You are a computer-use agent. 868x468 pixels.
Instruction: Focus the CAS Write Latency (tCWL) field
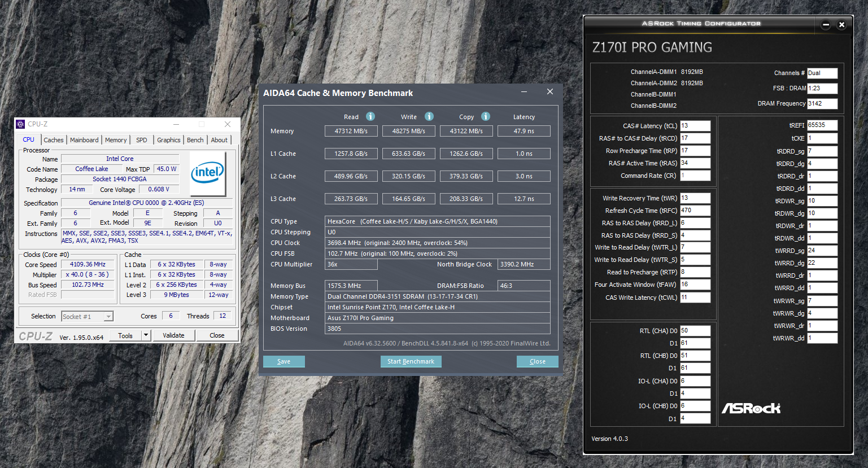(x=695, y=298)
